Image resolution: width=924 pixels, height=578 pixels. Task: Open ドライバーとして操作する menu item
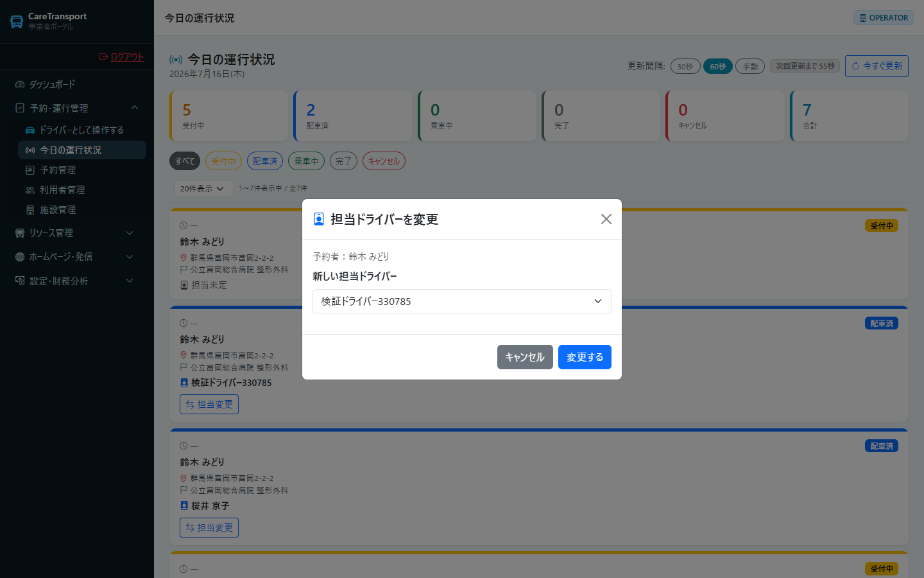[x=82, y=130]
